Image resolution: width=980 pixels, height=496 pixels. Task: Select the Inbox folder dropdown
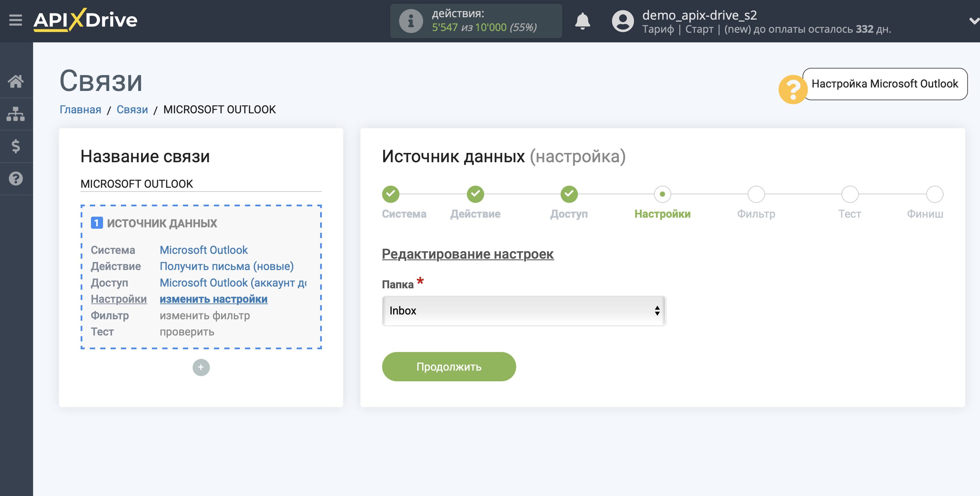(523, 310)
